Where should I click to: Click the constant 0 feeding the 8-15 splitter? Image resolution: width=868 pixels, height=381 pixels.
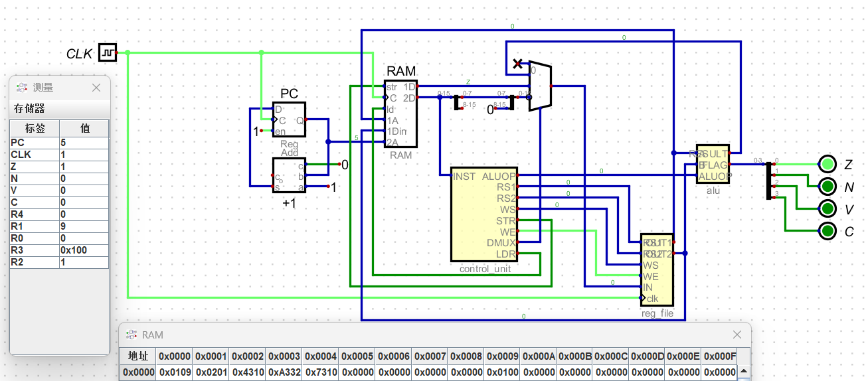coord(491,110)
